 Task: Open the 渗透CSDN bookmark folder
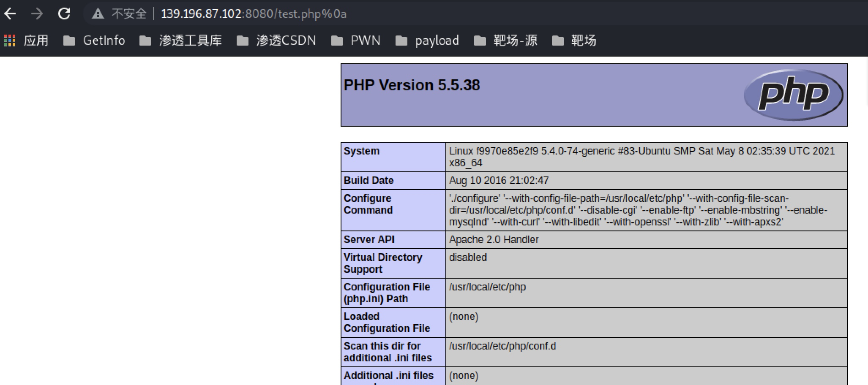point(276,41)
